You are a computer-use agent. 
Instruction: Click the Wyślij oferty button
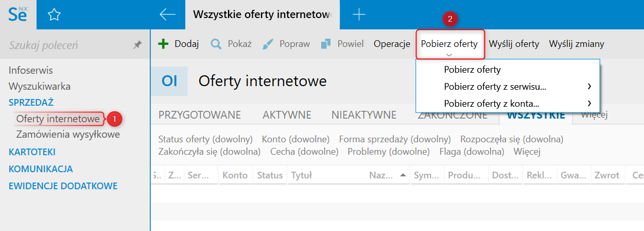[514, 44]
